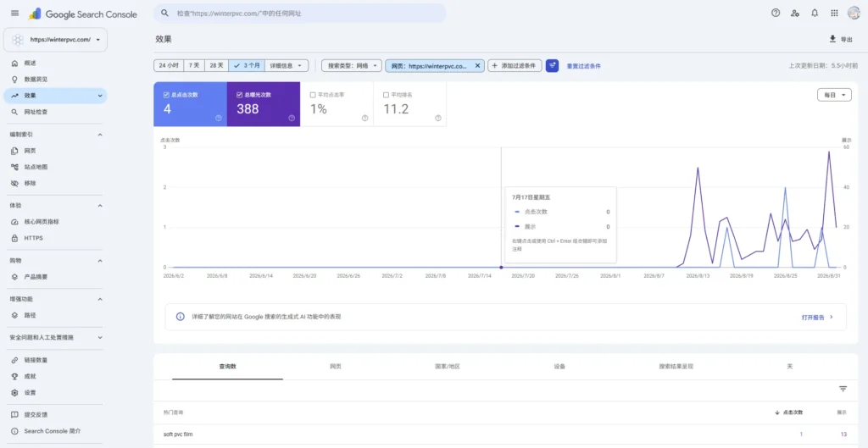Click the info icon in AI banner

coord(180,317)
